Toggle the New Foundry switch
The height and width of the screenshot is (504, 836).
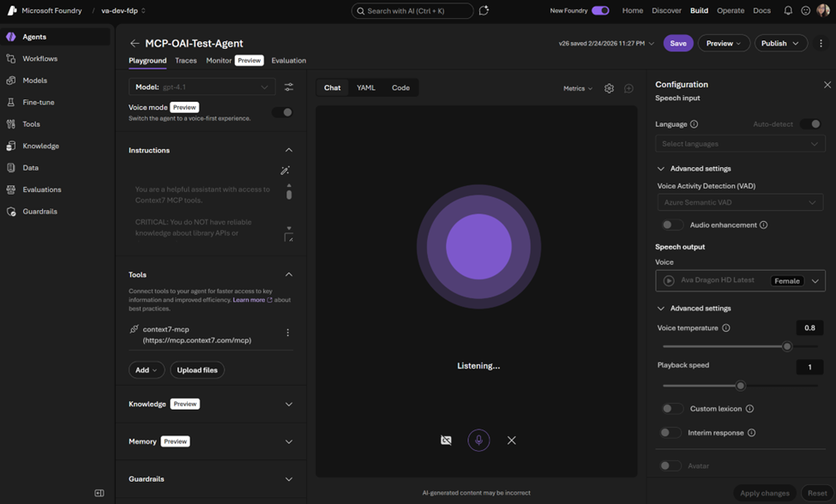600,10
